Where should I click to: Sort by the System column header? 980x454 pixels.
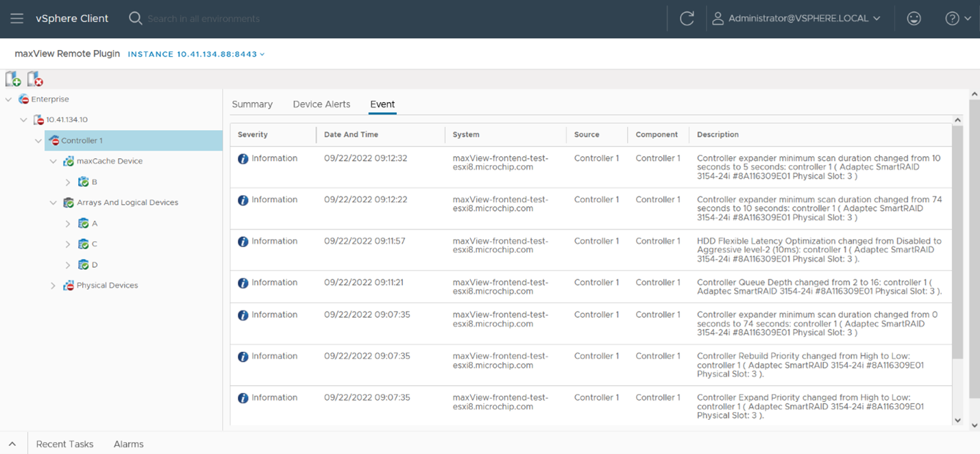click(466, 135)
